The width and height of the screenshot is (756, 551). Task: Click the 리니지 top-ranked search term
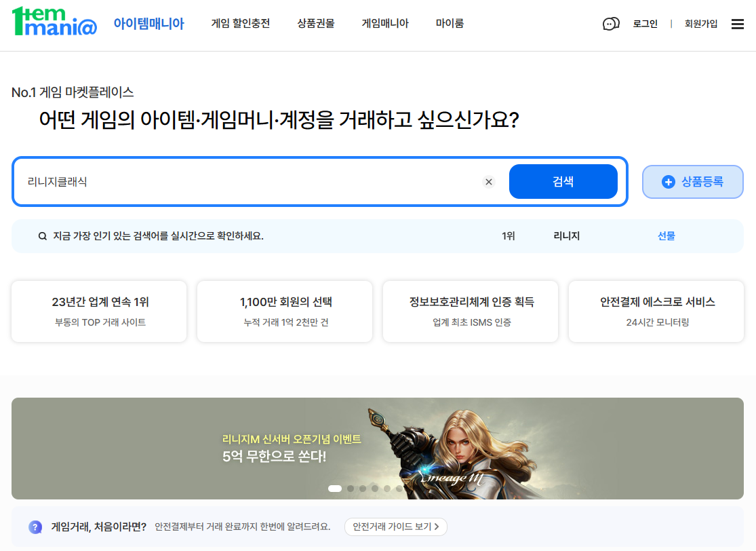coord(567,236)
